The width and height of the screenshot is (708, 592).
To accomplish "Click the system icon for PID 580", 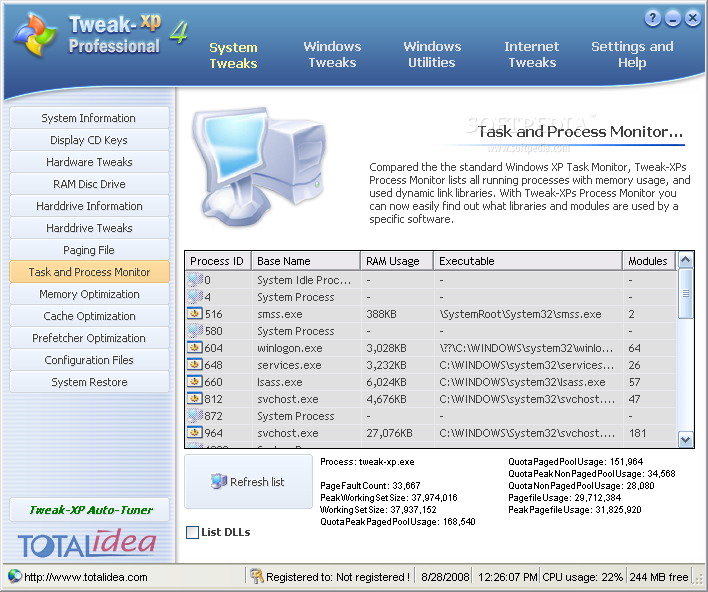I will tap(195, 331).
